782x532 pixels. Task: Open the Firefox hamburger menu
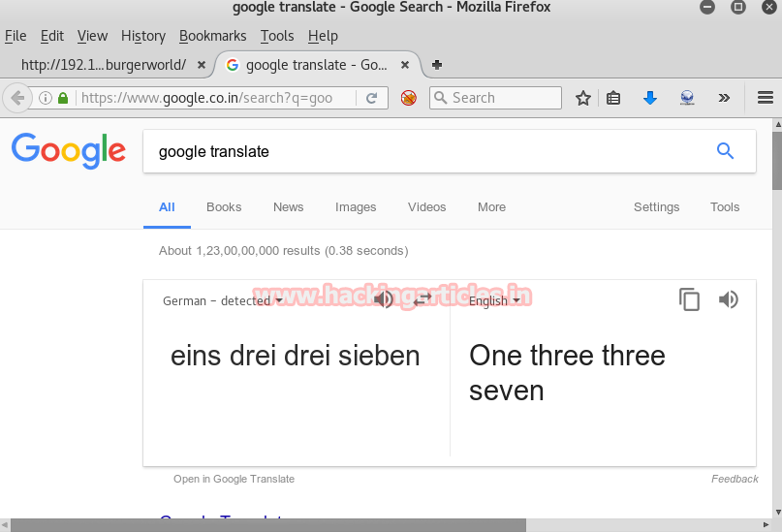pyautogui.click(x=765, y=98)
